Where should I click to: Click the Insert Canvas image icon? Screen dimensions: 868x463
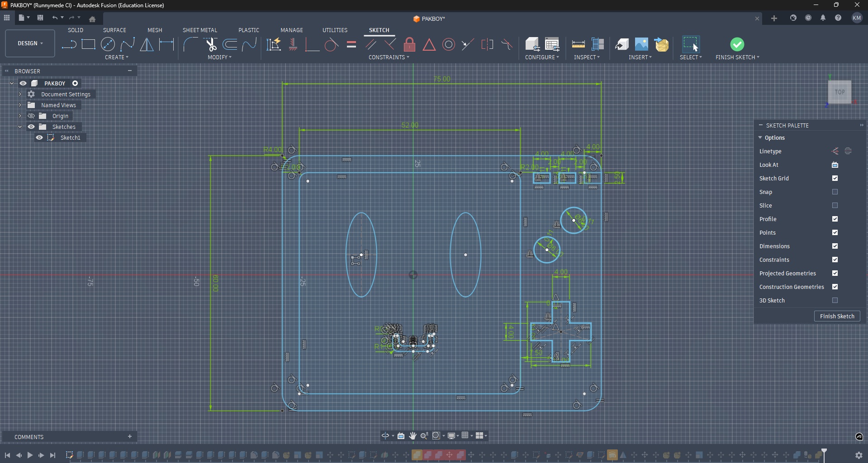(641, 44)
